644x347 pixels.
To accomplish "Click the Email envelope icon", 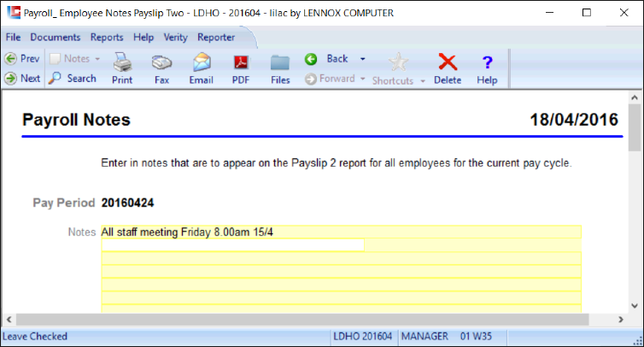I will click(202, 62).
